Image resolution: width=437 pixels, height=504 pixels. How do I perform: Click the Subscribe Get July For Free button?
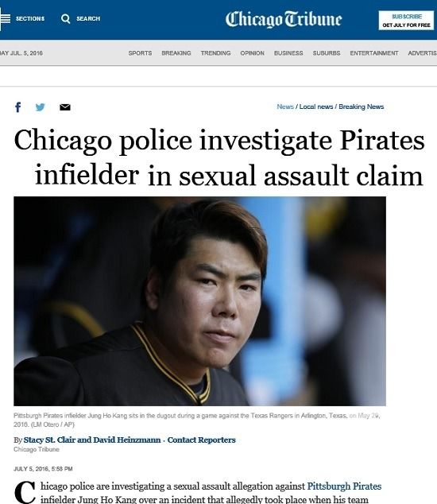pos(406,20)
